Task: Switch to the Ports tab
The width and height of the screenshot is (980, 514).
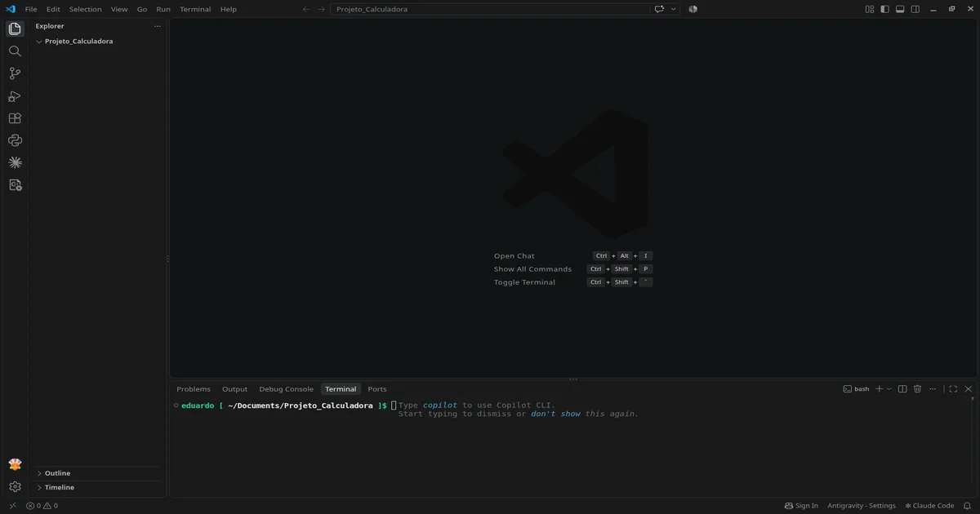Action: (x=377, y=389)
